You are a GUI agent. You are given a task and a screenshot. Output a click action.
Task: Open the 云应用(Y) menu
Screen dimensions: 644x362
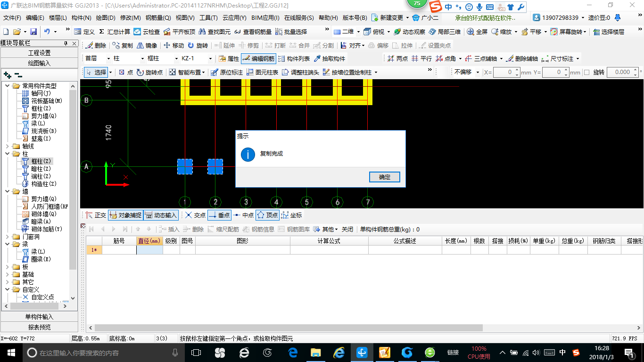point(234,18)
